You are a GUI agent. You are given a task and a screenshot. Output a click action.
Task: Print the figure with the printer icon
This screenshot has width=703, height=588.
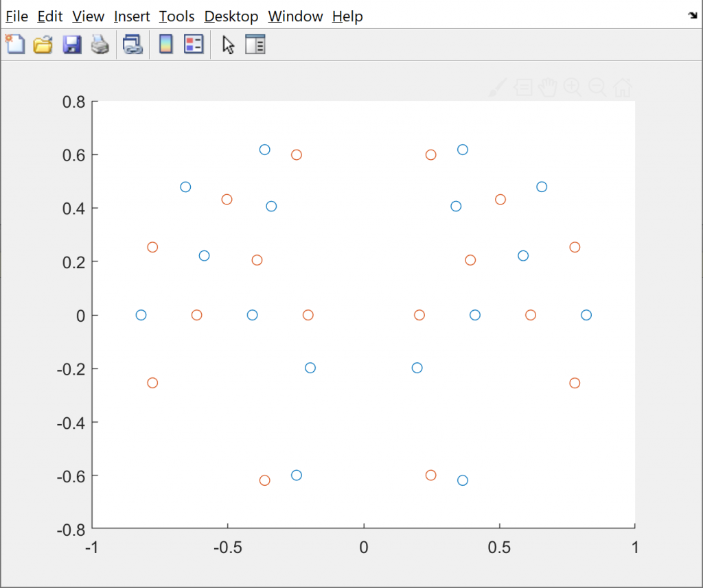[100, 45]
